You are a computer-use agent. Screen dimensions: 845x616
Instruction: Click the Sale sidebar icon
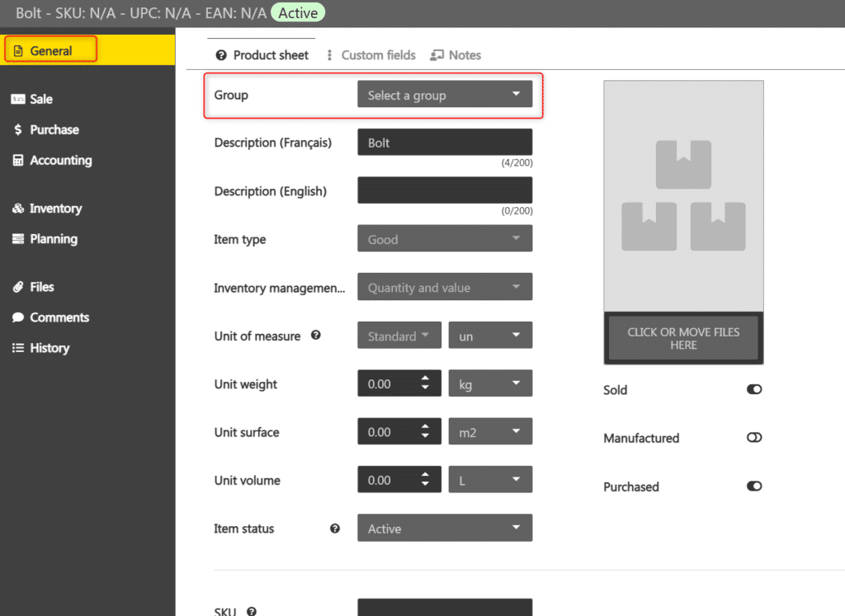(x=18, y=99)
